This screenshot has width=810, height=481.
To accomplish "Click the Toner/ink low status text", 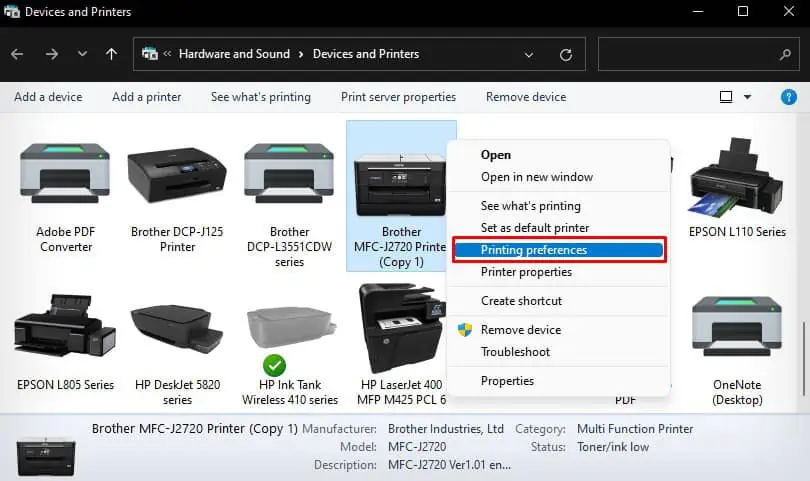I will 613,447.
